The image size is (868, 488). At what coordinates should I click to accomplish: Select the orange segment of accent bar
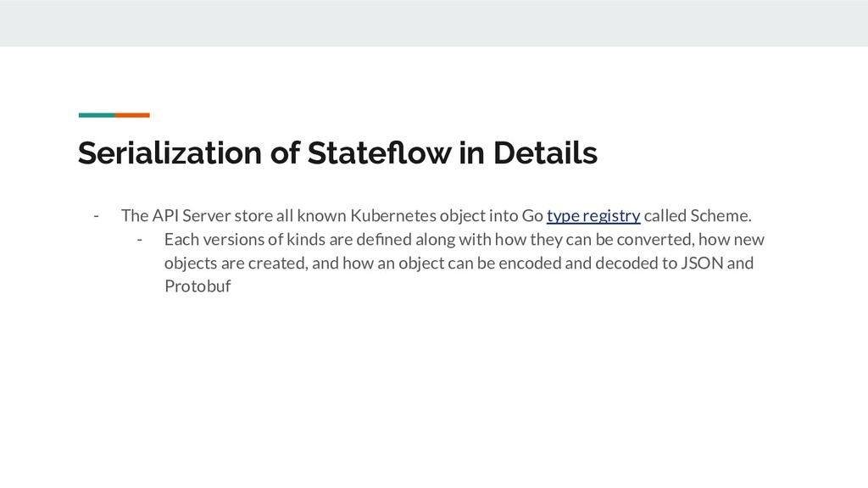tap(132, 115)
